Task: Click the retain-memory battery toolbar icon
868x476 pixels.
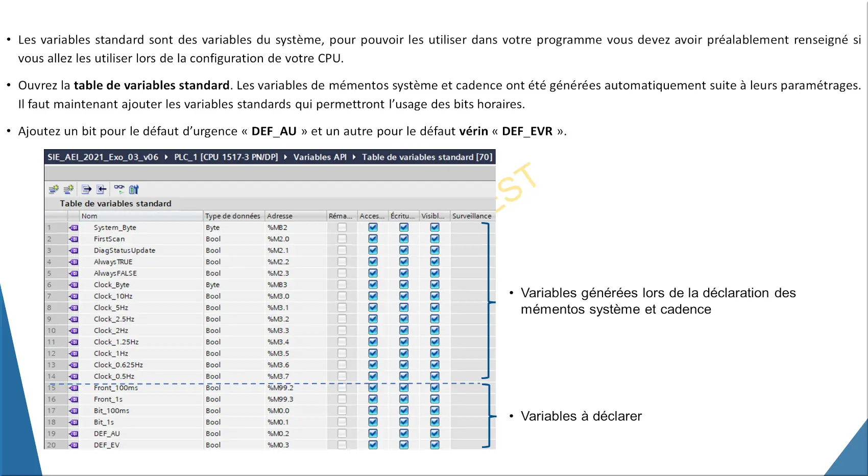Action: pos(134,189)
